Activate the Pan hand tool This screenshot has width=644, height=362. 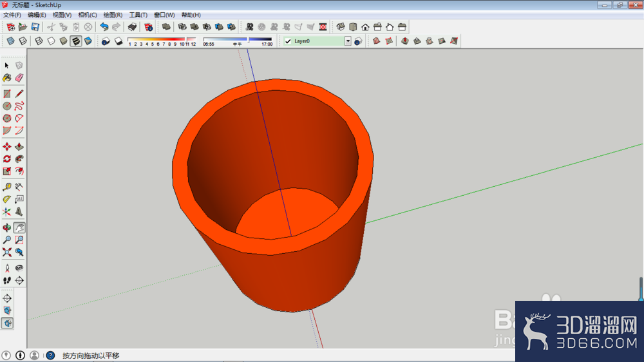point(19,227)
